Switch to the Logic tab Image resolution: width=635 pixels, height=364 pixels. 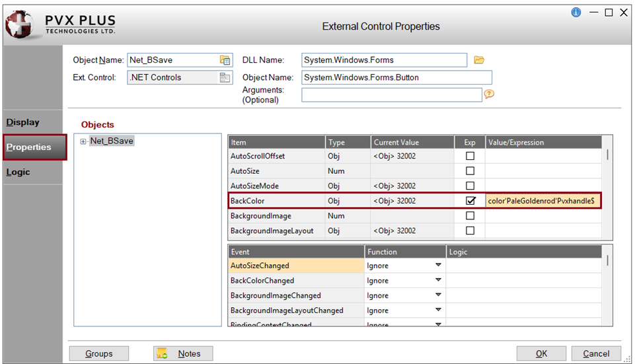pos(18,172)
